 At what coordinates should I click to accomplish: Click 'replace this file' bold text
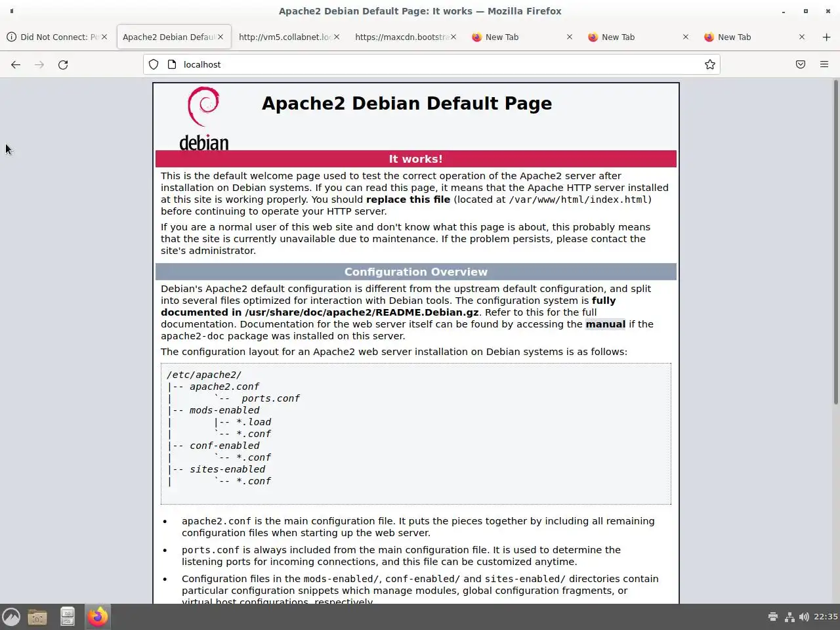(x=408, y=199)
